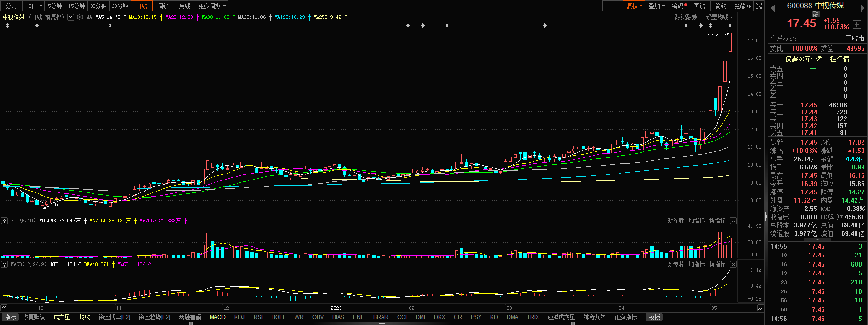Image resolution: width=868 pixels, height=325 pixels.
Task: Click 仅需20元查看十档行情 link
Action: [817, 59]
